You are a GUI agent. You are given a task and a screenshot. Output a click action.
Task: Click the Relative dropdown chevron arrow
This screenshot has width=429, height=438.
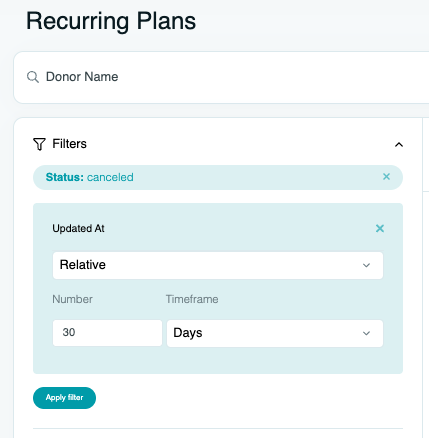366,265
